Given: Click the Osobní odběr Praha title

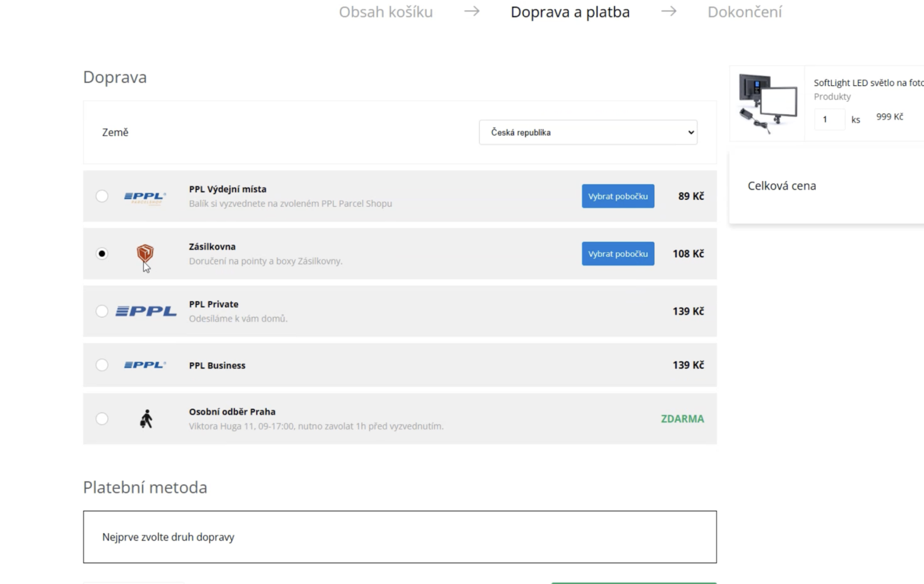Looking at the screenshot, I should point(232,412).
